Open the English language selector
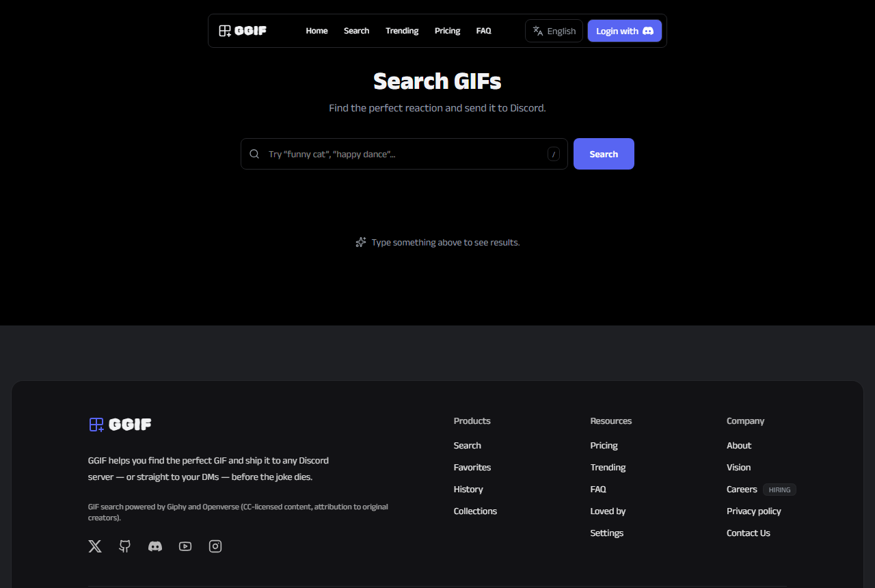 click(x=554, y=31)
